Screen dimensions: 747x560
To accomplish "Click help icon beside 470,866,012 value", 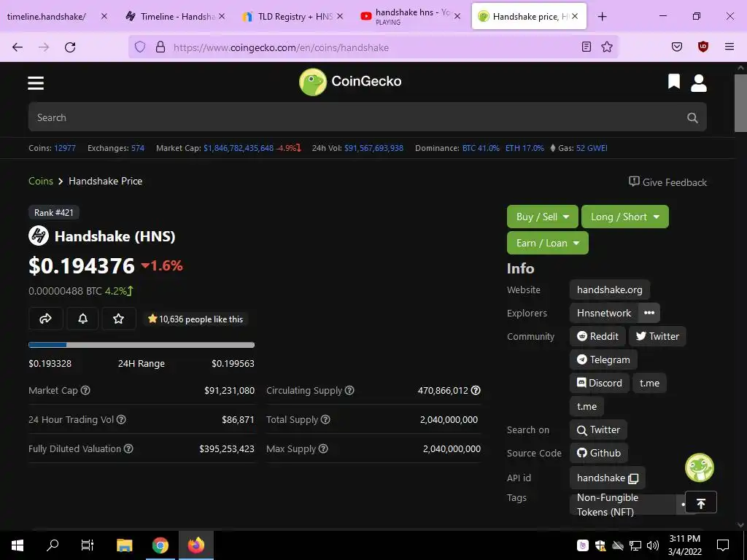I will (476, 390).
